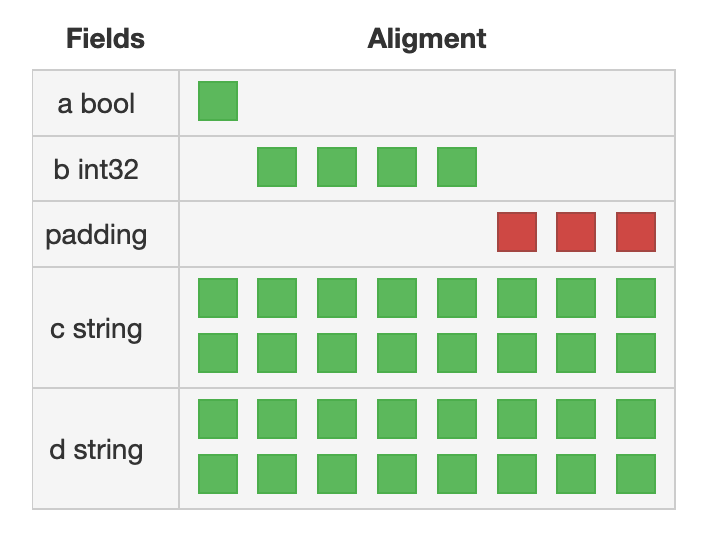Select the "b int32" field label

pos(96,169)
